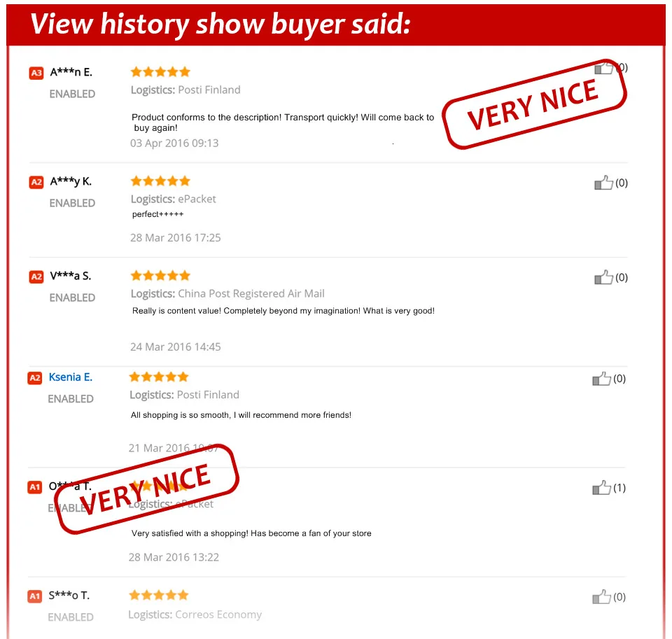Click the China Post Registered Air Mail text
The image size is (672, 639).
tap(251, 293)
